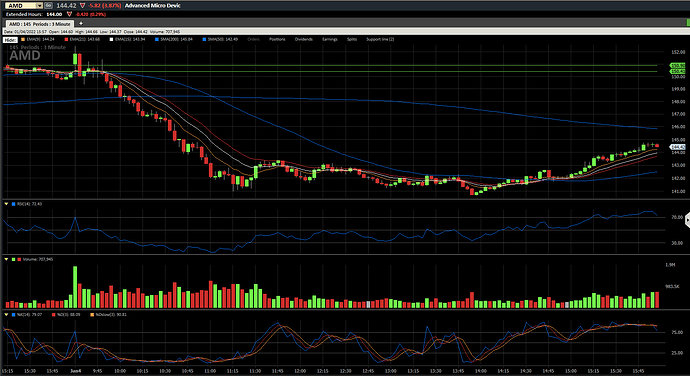Click the extended hours down triangle icon
690x376 pixels.
tap(69, 14)
